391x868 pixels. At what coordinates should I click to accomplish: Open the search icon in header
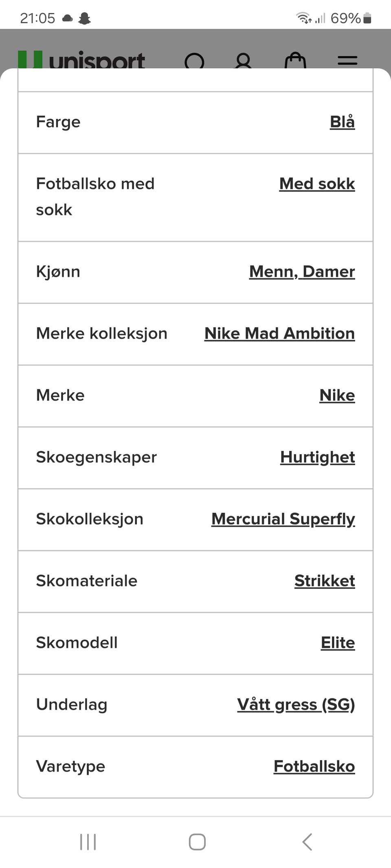tap(195, 61)
